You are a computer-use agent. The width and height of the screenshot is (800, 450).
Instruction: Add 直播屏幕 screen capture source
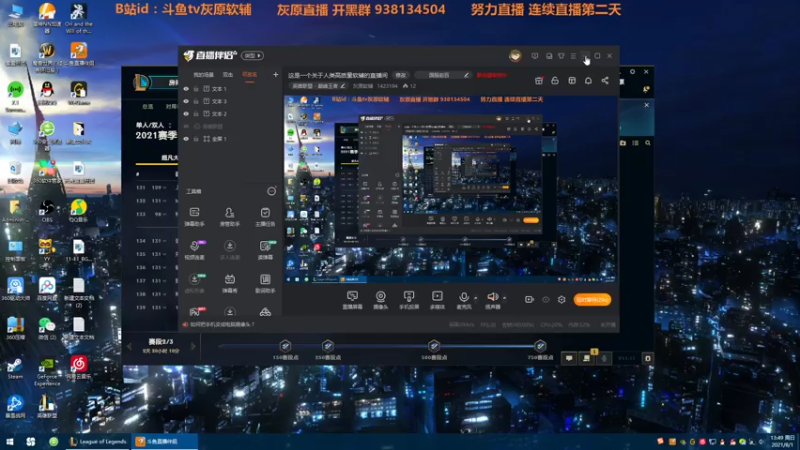(352, 300)
